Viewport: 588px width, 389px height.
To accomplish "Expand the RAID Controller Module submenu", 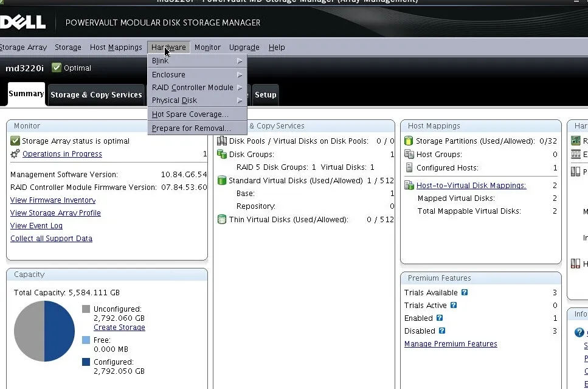I will click(x=197, y=88).
